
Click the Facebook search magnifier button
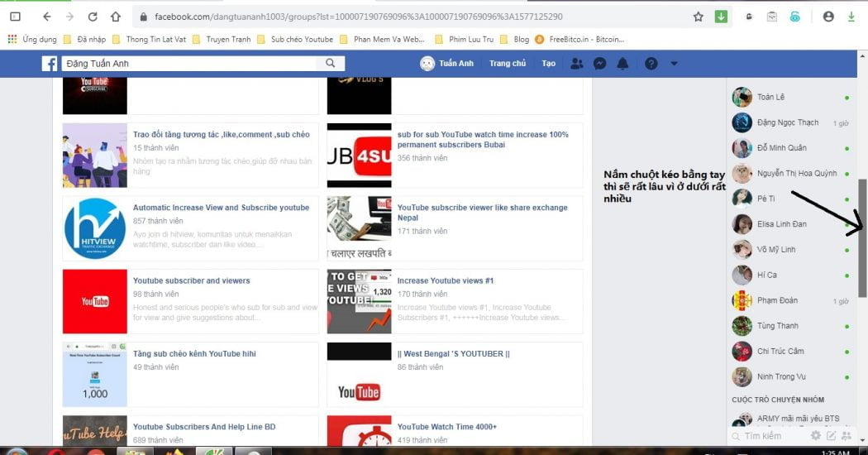pyautogui.click(x=331, y=63)
